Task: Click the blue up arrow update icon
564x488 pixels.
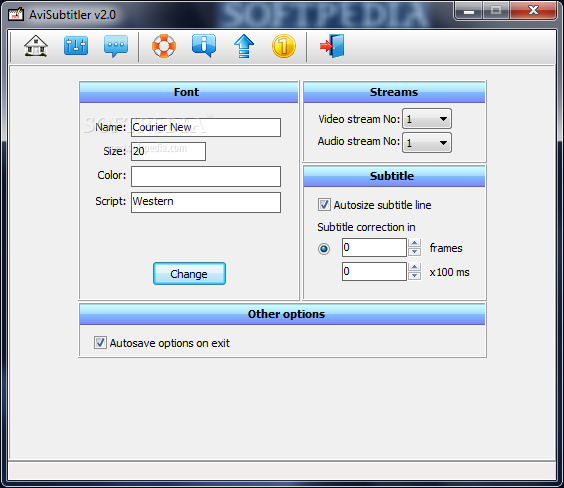Action: tap(244, 46)
